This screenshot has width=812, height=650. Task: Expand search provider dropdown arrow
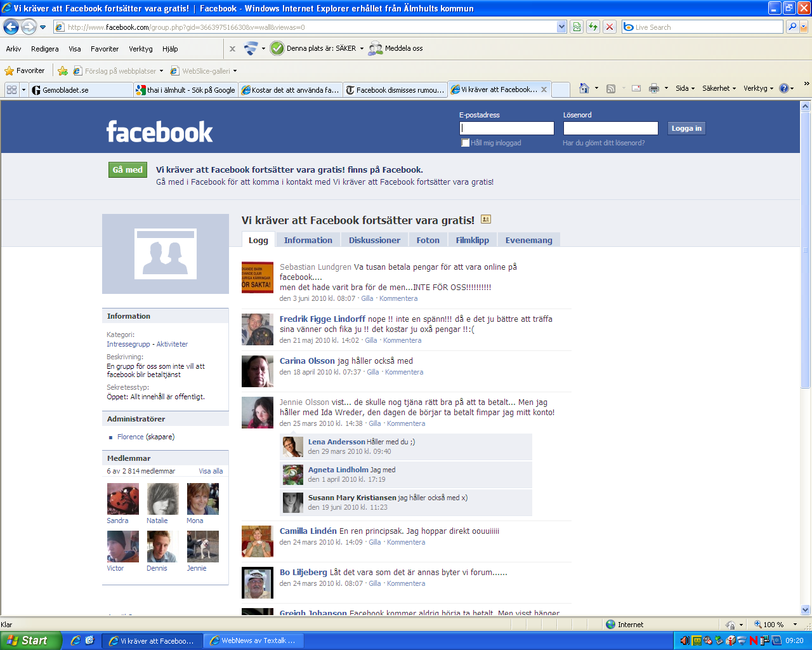pyautogui.click(x=804, y=27)
